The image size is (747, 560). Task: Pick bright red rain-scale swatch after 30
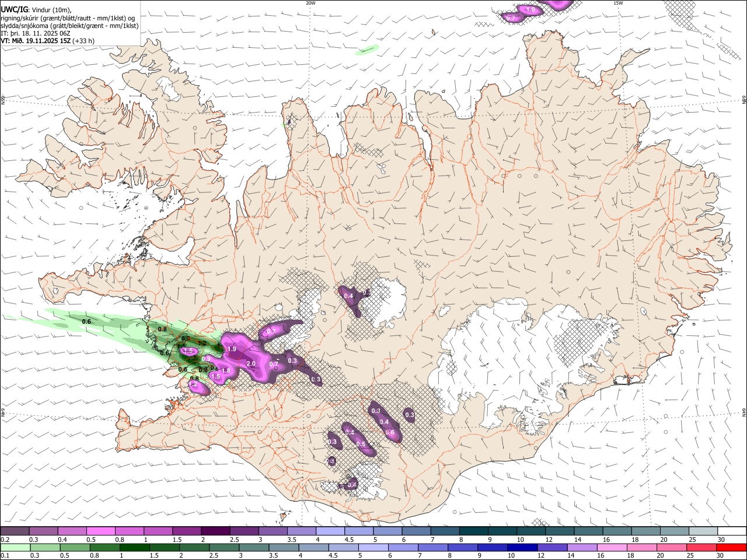[732, 547]
